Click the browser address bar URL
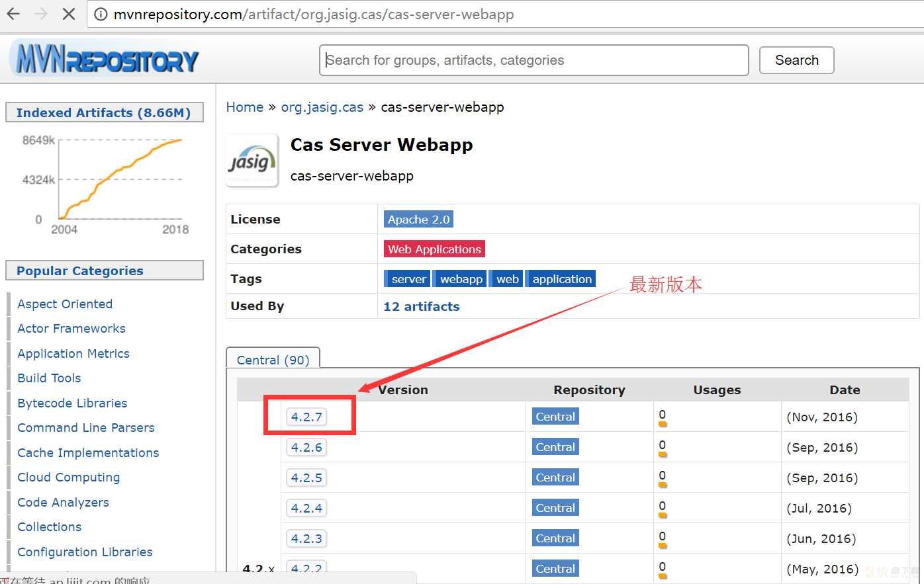The width and height of the screenshot is (924, 584). [x=314, y=15]
